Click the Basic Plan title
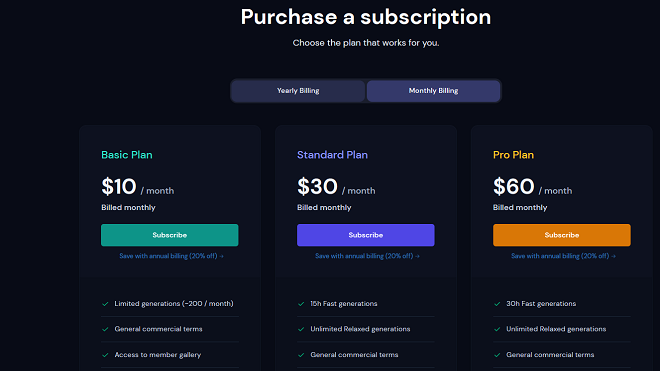 pos(127,155)
